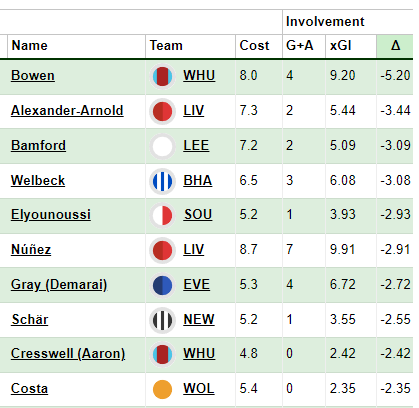Follow the WOL team link
Image resolution: width=419 pixels, height=408 pixels.
tap(199, 389)
